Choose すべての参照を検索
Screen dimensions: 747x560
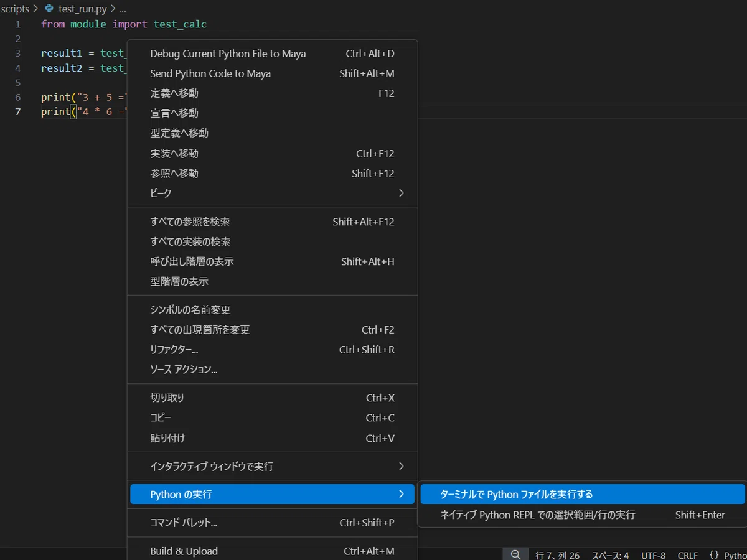(x=272, y=222)
